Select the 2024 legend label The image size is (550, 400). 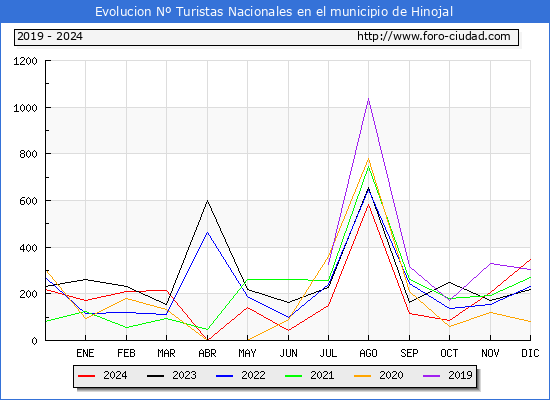coord(115,375)
